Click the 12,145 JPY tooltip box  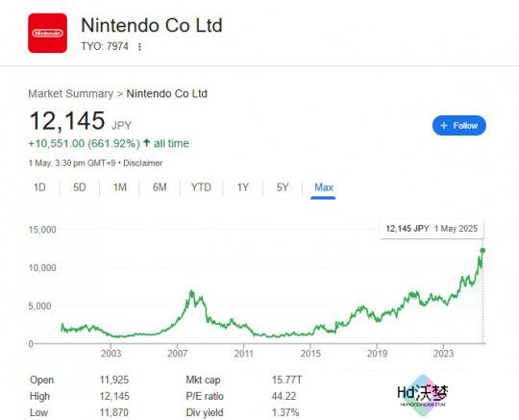tap(432, 229)
